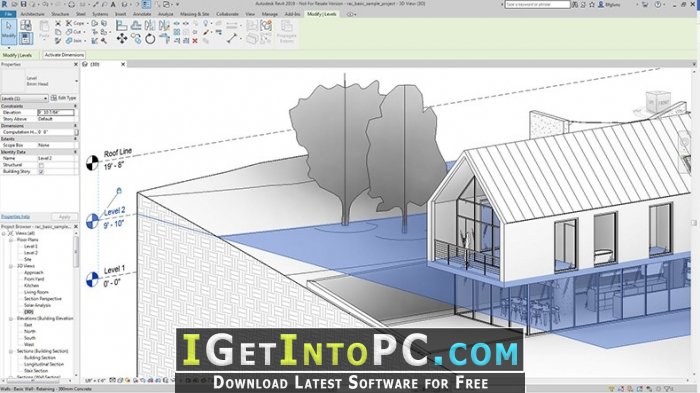
Task: Select the Rotate tool icon
Action: coord(150,39)
